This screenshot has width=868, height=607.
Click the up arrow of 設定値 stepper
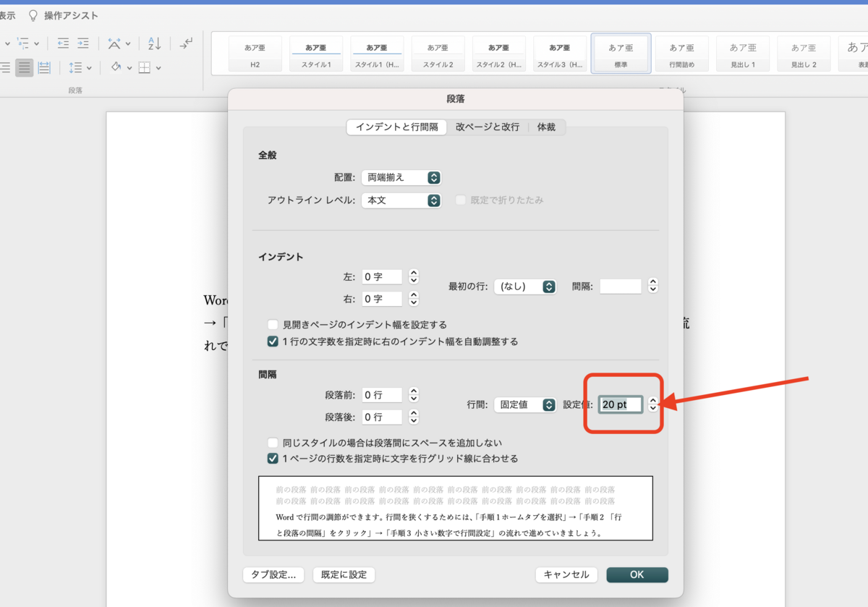point(652,402)
